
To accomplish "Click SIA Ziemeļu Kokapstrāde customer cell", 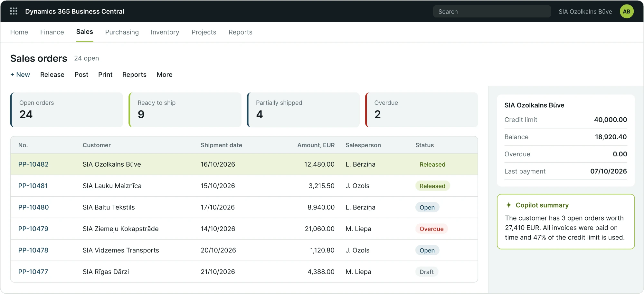I will pos(120,229).
